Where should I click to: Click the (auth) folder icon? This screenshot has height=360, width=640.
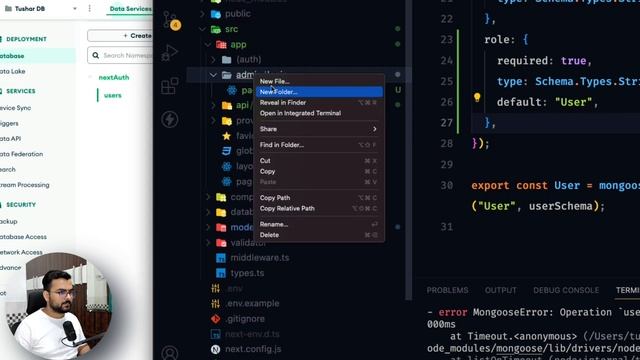pos(227,60)
